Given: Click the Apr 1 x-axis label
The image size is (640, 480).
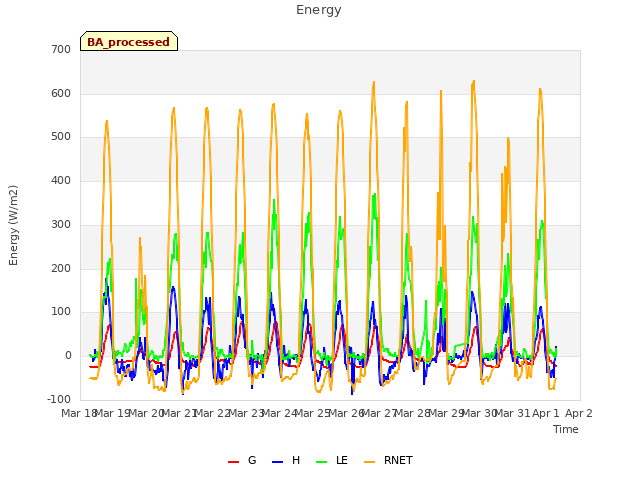Looking at the screenshot, I should [x=546, y=413].
